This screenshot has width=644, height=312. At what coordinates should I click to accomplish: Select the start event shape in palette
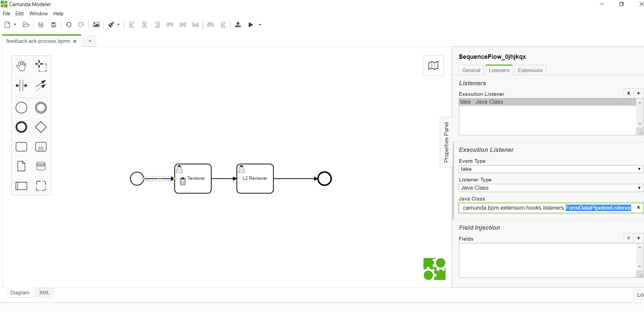pos(21,108)
